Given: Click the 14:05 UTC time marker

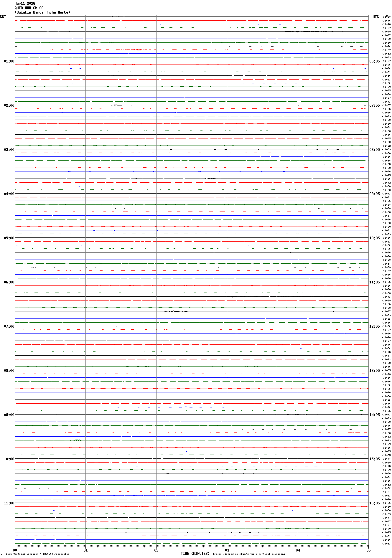Looking at the screenshot, I should (x=375, y=415).
